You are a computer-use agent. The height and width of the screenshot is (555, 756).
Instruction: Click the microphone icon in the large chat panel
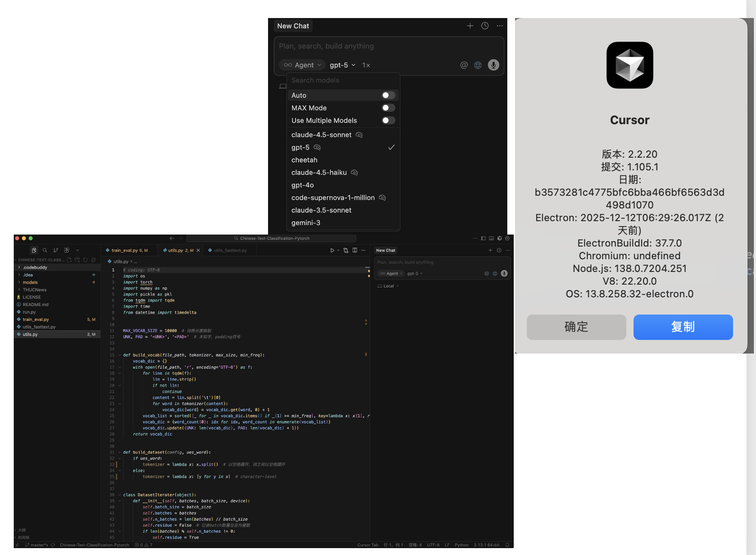(494, 65)
